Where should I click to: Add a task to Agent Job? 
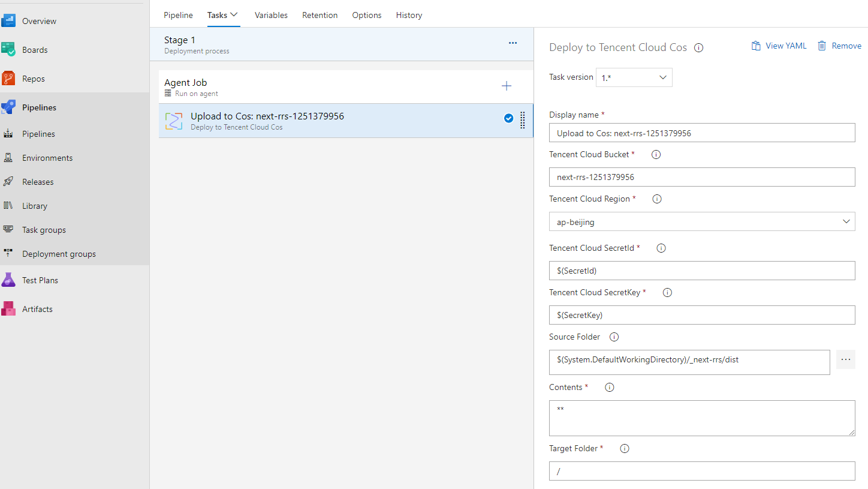point(507,86)
